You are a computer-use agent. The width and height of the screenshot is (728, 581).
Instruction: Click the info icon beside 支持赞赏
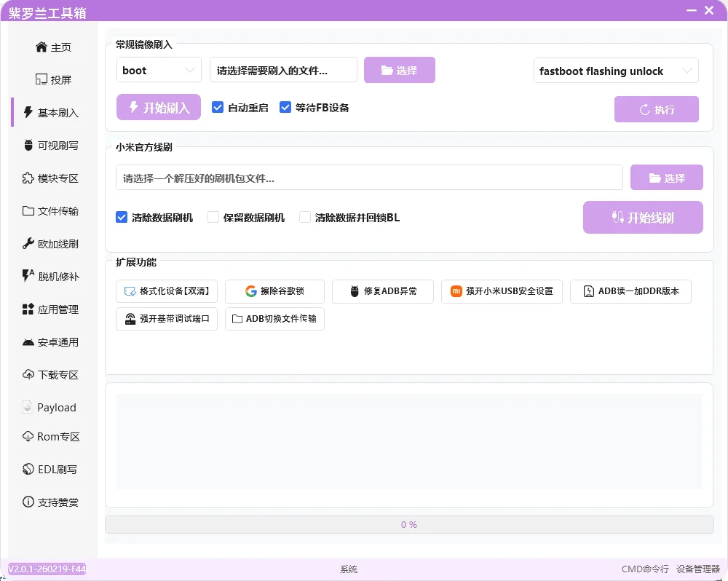click(28, 502)
